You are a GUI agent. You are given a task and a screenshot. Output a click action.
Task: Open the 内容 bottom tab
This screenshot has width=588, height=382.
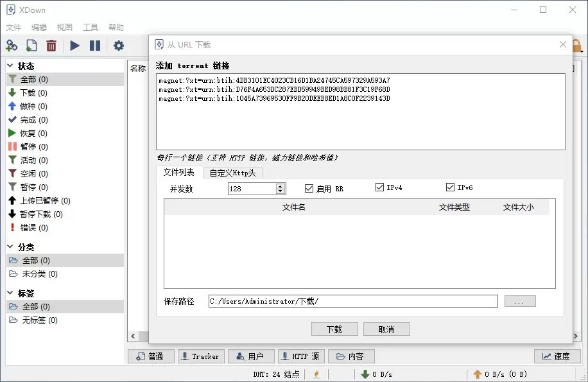coord(351,356)
